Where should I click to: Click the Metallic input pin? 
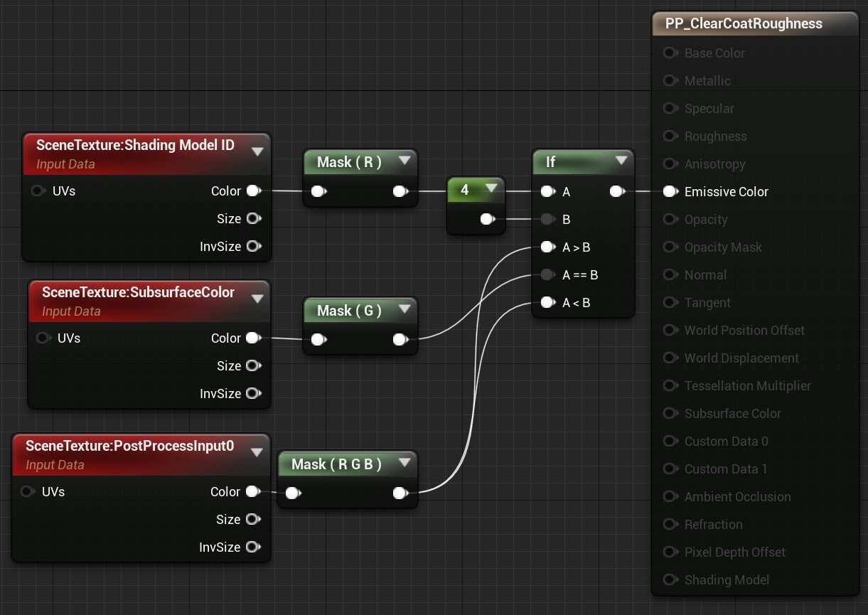[x=670, y=80]
